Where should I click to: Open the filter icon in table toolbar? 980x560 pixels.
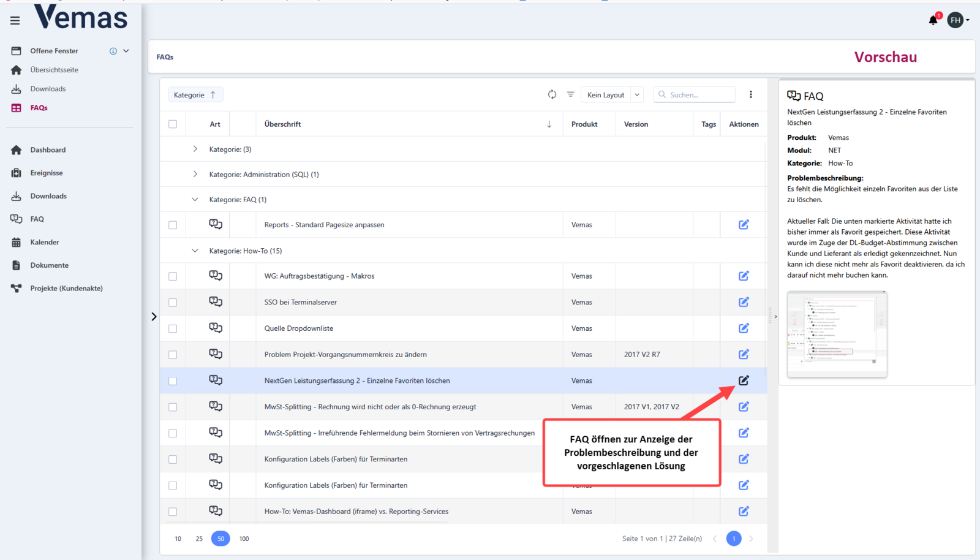point(570,94)
